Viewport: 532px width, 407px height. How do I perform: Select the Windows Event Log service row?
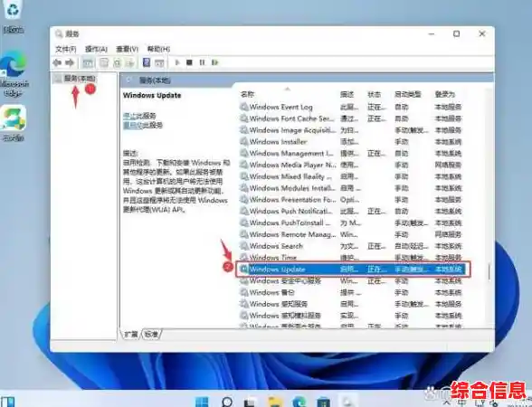click(351, 107)
